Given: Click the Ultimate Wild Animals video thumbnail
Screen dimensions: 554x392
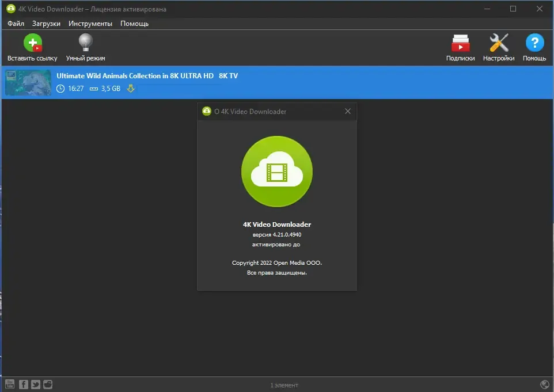Looking at the screenshot, I should click(x=28, y=83).
